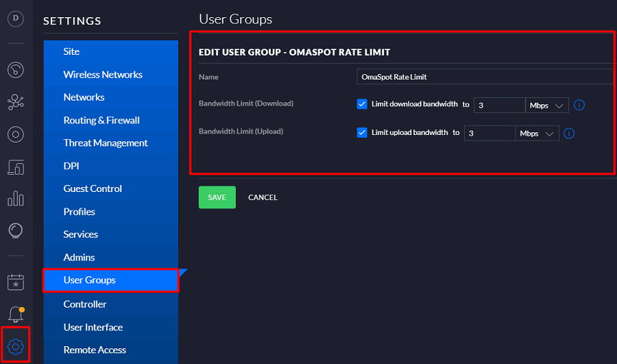Open the Events calendar icon
Image resolution: width=617 pixels, height=364 pixels.
click(15, 282)
